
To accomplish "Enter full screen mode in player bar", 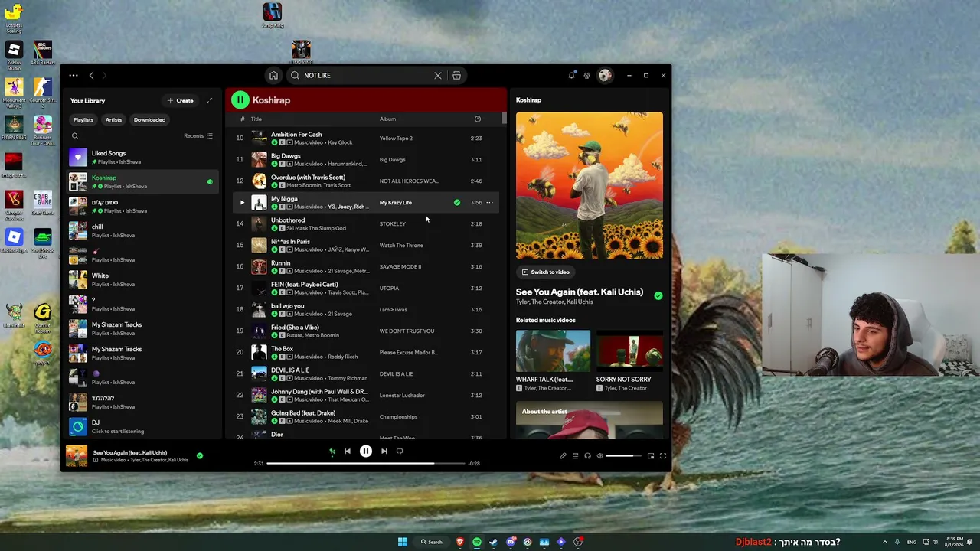I will click(x=663, y=456).
